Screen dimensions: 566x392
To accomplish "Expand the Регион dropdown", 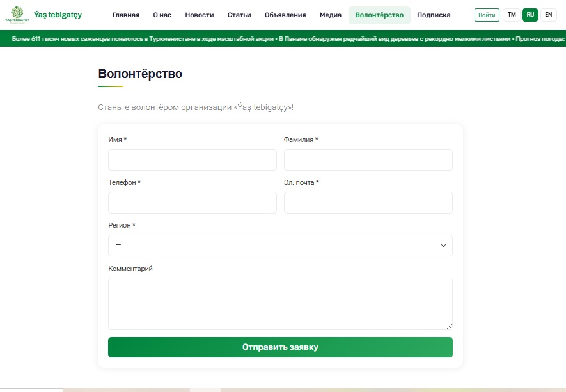I will pyautogui.click(x=280, y=246).
